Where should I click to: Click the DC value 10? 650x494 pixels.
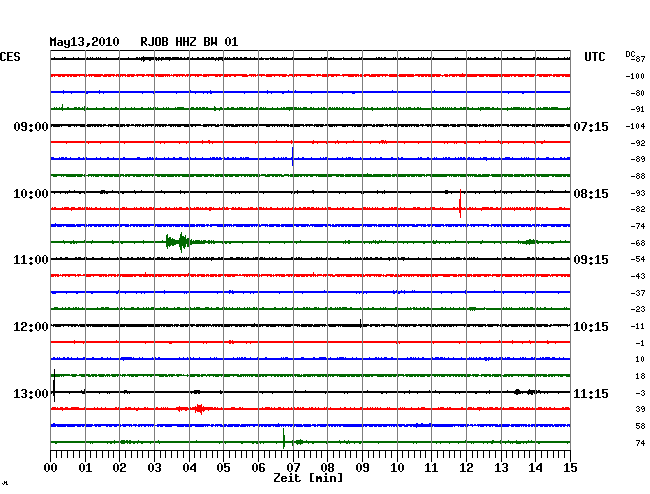click(x=640, y=359)
